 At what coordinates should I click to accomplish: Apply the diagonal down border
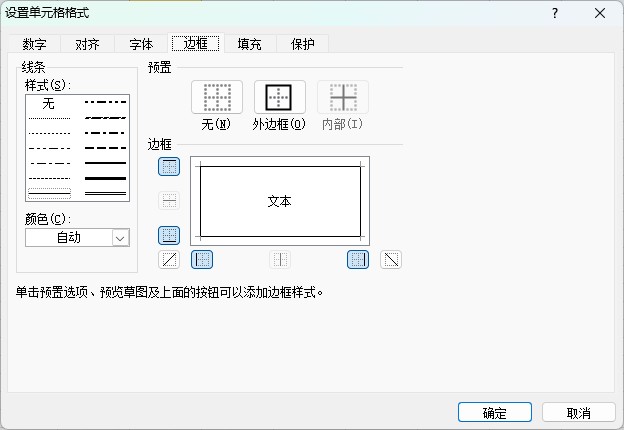pyautogui.click(x=391, y=260)
